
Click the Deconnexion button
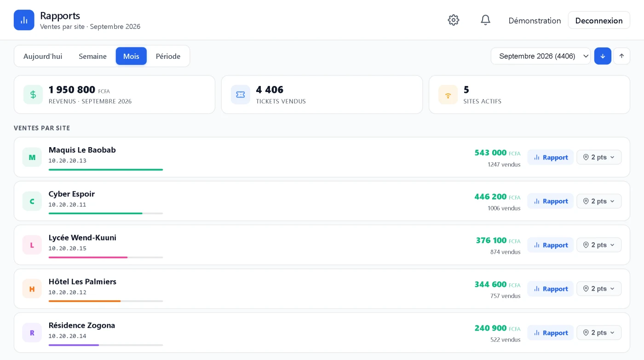coord(599,20)
